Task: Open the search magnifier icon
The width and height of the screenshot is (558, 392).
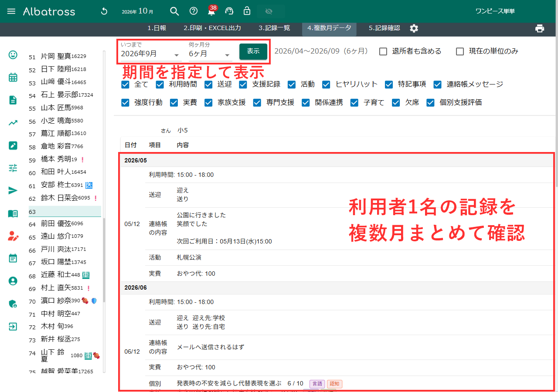Action: click(x=174, y=11)
